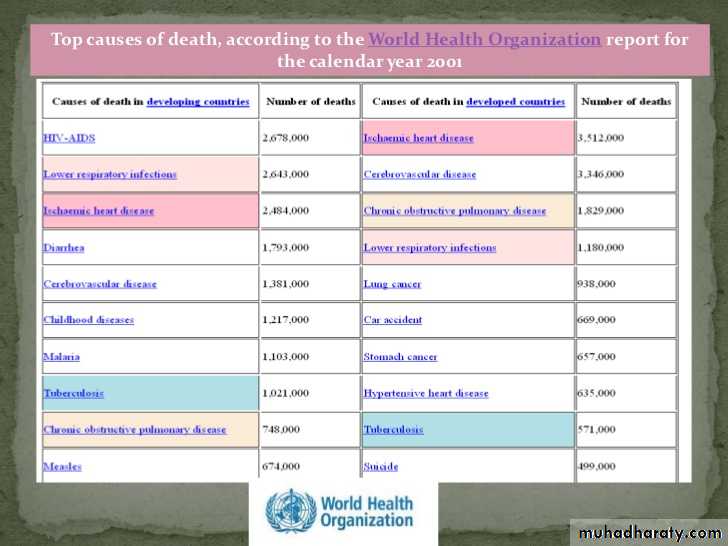Open the HIV-AIDS link

tap(69, 138)
